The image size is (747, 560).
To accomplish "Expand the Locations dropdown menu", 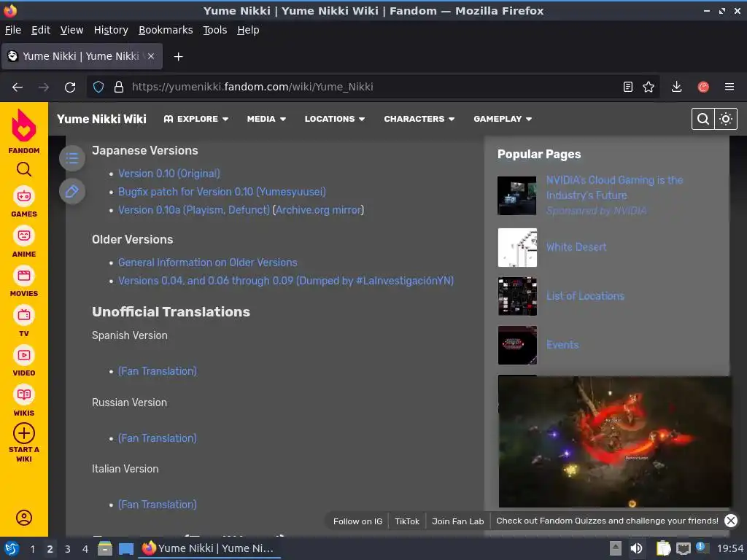I will (334, 119).
